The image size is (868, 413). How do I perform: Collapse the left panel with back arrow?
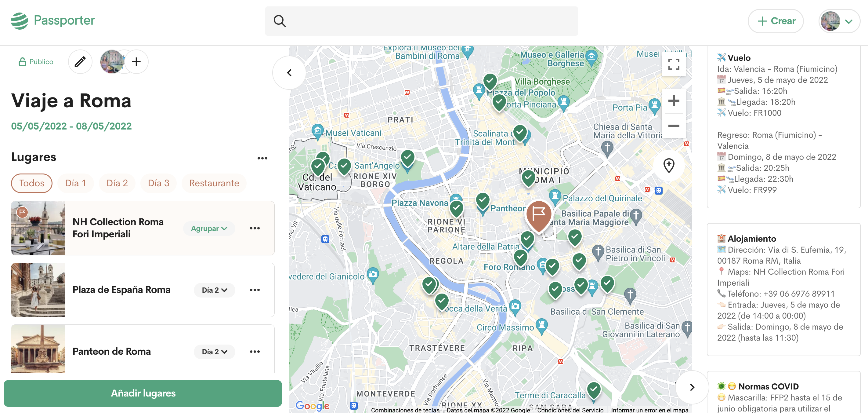tap(289, 73)
